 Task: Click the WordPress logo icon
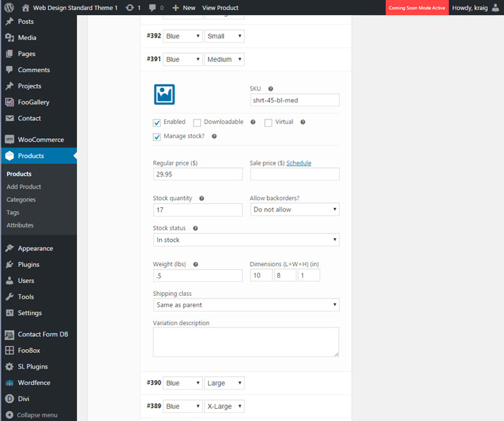coord(9,7)
